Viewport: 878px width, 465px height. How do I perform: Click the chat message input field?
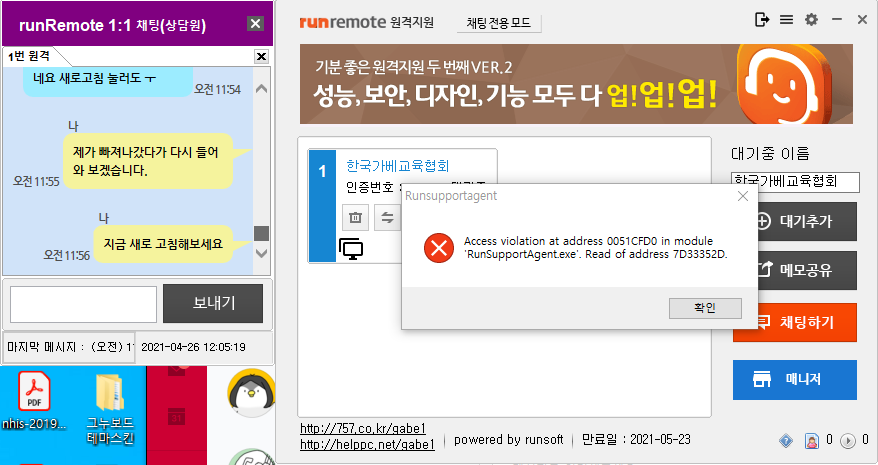[x=83, y=304]
